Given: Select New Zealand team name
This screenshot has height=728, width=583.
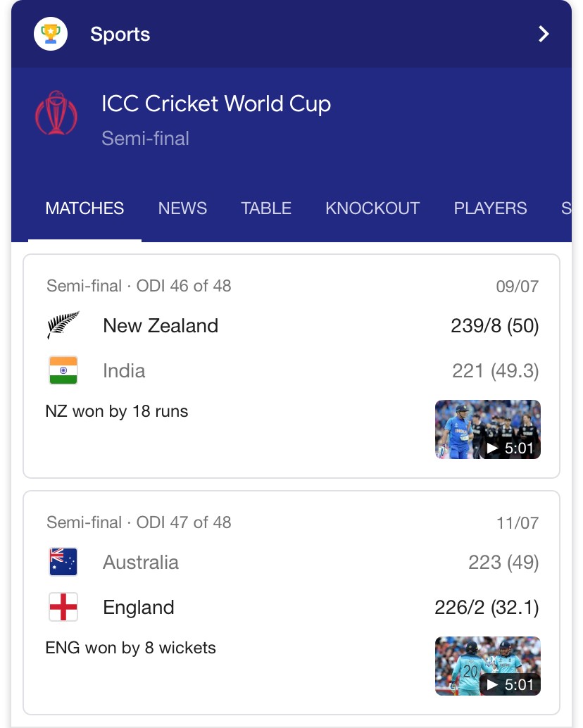Looking at the screenshot, I should 161,326.
